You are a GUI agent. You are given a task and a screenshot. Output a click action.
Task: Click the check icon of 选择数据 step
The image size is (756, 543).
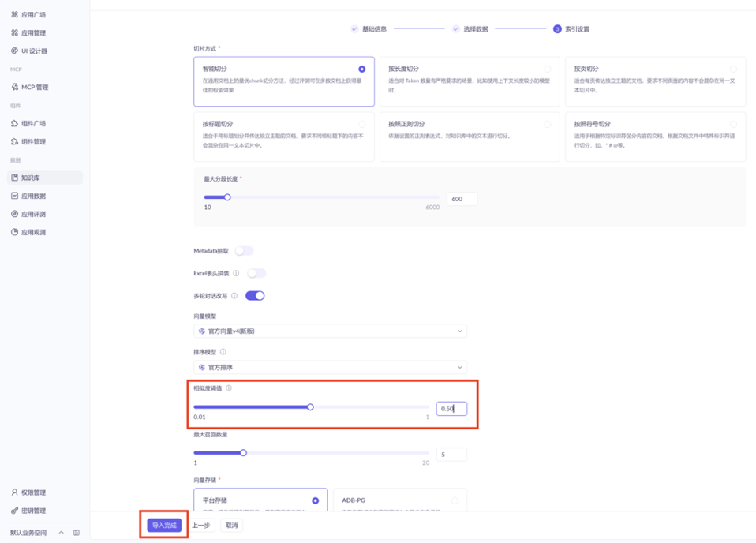point(455,29)
